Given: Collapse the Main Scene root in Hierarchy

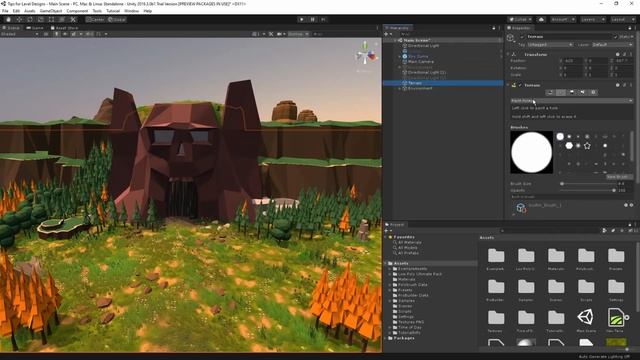Looking at the screenshot, I should coord(395,40).
